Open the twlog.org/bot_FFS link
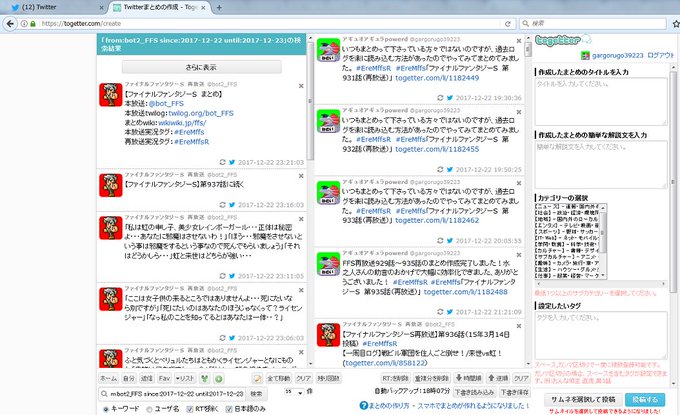The height and width of the screenshot is (415, 680). point(201,113)
